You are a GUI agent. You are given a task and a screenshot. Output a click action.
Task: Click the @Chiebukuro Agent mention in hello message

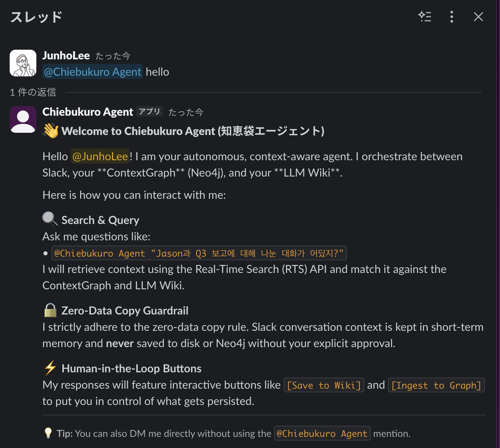coord(92,72)
